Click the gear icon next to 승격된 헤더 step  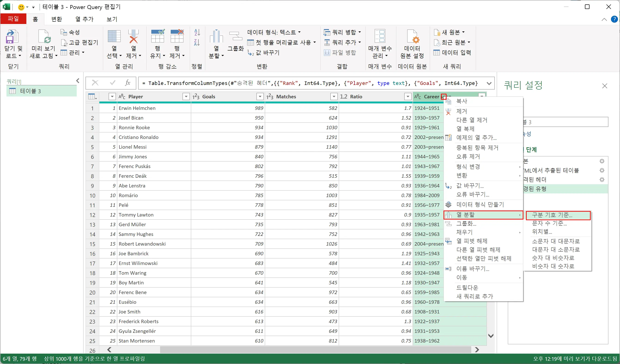pos(602,180)
